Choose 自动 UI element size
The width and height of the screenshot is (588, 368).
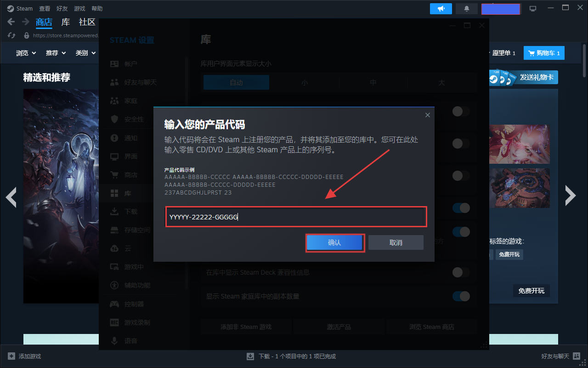coord(236,83)
